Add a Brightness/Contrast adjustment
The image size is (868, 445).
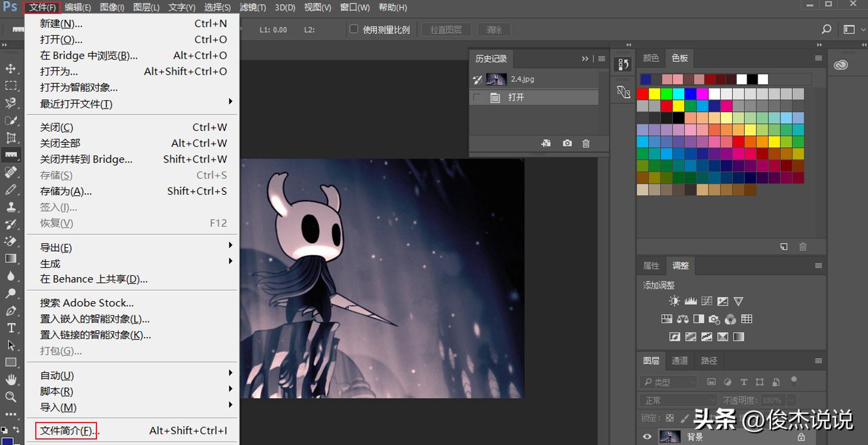click(x=674, y=301)
